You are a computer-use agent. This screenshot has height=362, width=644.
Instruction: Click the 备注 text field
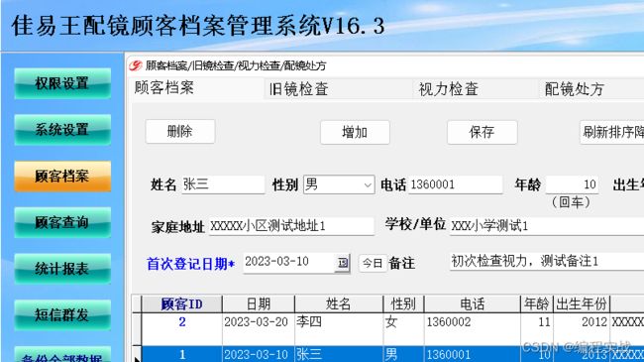pyautogui.click(x=547, y=261)
